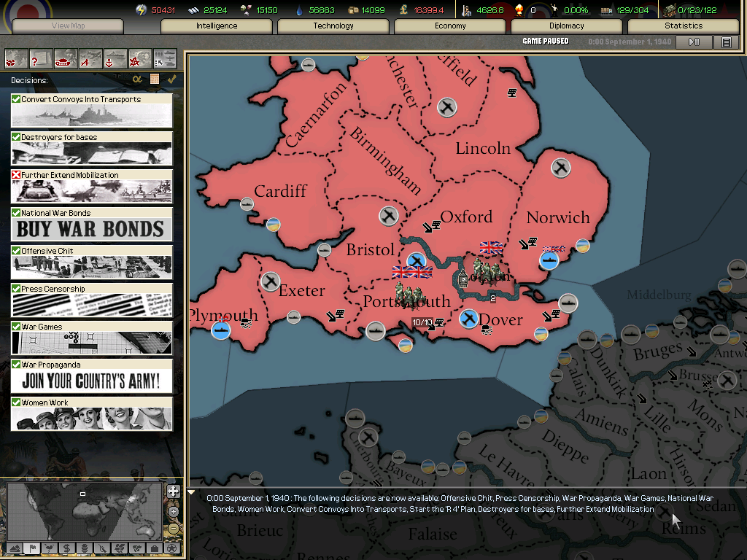This screenshot has width=747, height=560.
Task: Choose the stacked-coins map mode icon
Action: [x=85, y=548]
